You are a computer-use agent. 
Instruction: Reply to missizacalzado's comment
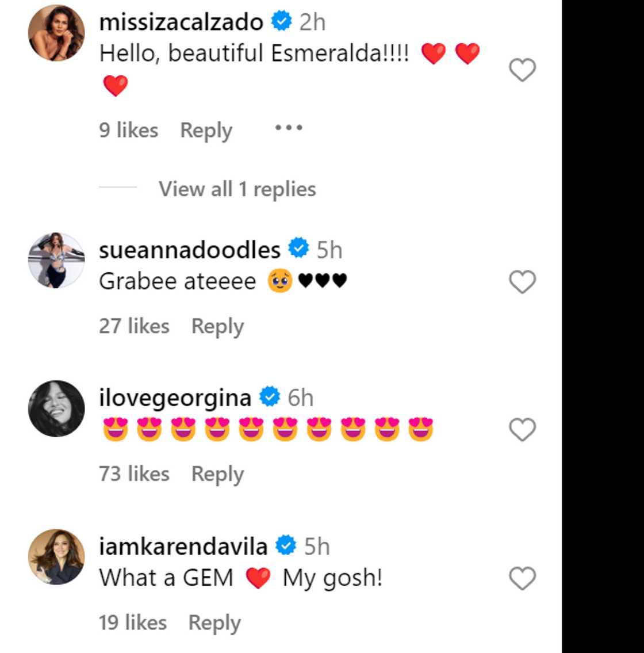tap(206, 131)
